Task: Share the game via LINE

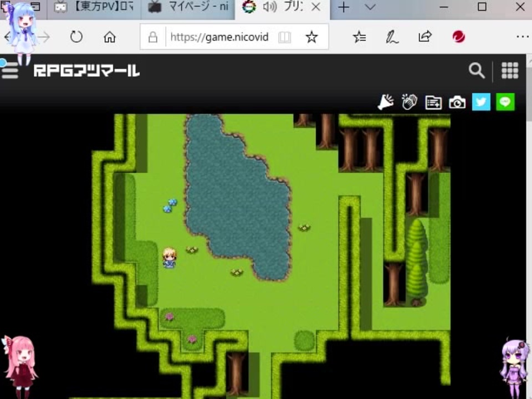Action: (505, 102)
